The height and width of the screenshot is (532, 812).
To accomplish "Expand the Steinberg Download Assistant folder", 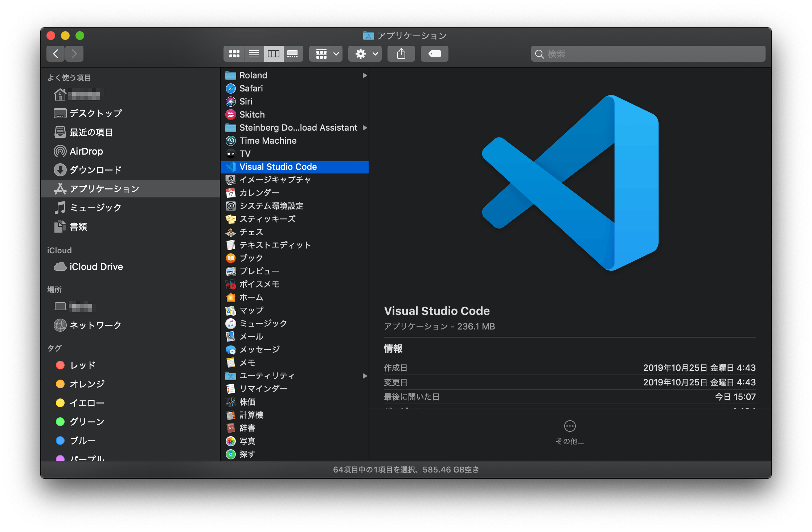I will 364,127.
